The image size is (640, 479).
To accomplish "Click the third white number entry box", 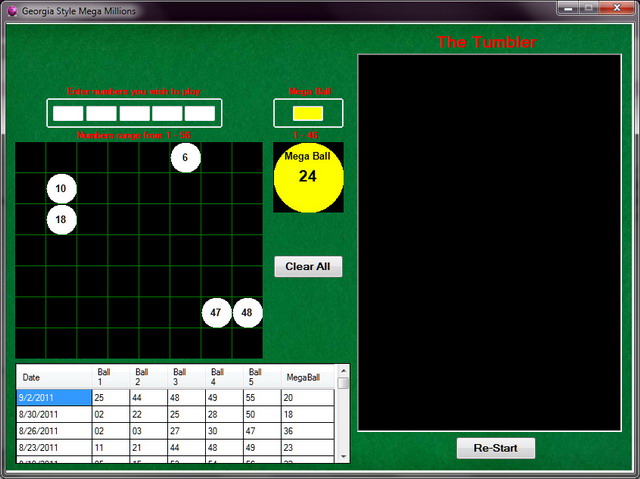I will [134, 113].
